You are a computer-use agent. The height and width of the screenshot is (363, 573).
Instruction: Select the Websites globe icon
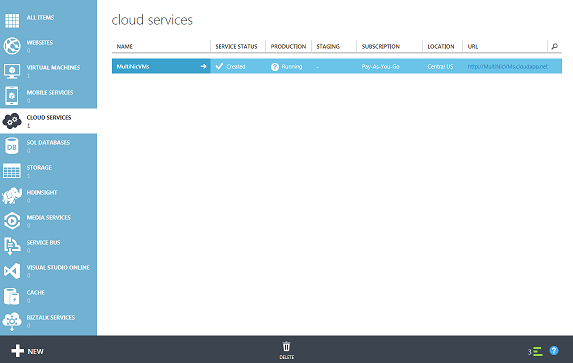(12, 46)
